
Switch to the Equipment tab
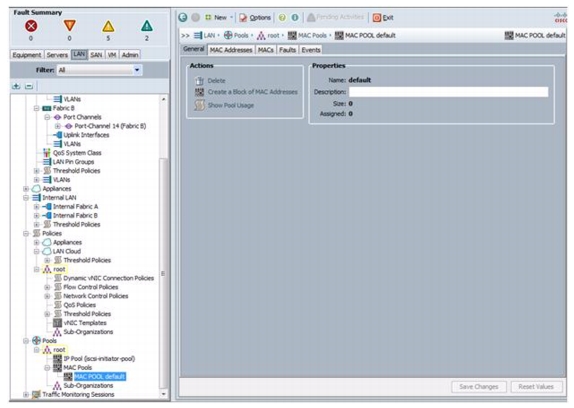tap(27, 55)
